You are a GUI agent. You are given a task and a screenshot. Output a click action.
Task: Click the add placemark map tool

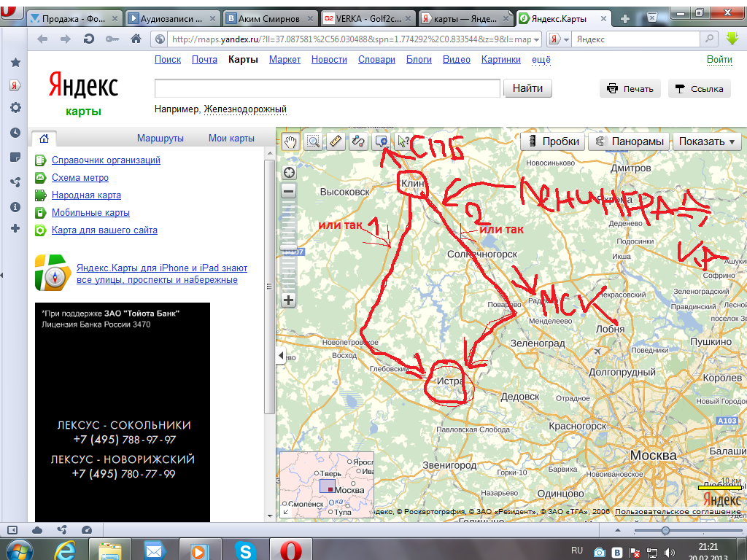pos(381,141)
